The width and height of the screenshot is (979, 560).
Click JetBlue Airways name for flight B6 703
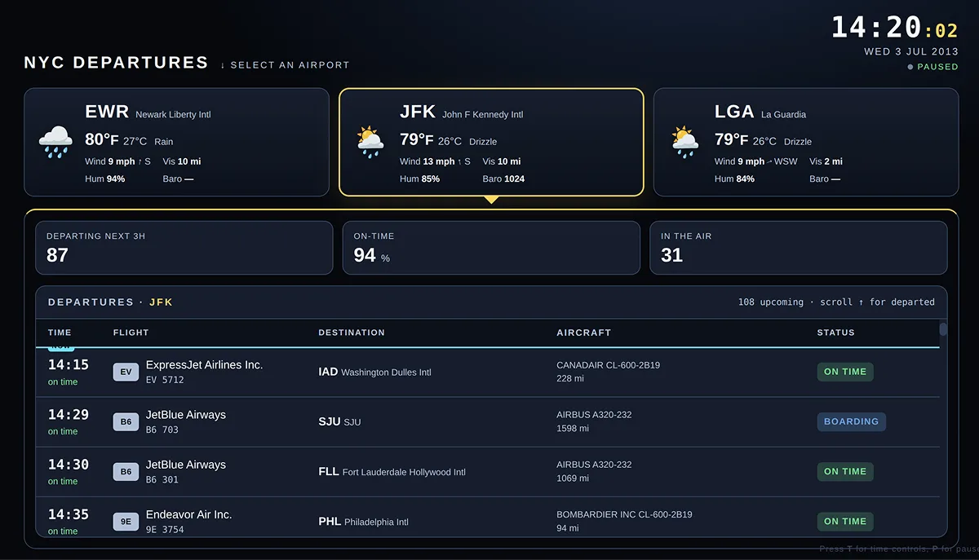click(x=186, y=415)
